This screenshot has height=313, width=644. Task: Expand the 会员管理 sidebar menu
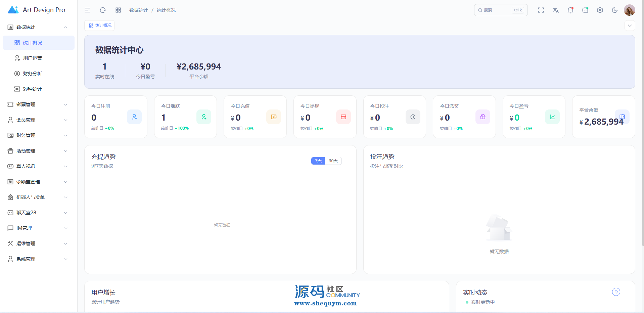[x=38, y=120]
